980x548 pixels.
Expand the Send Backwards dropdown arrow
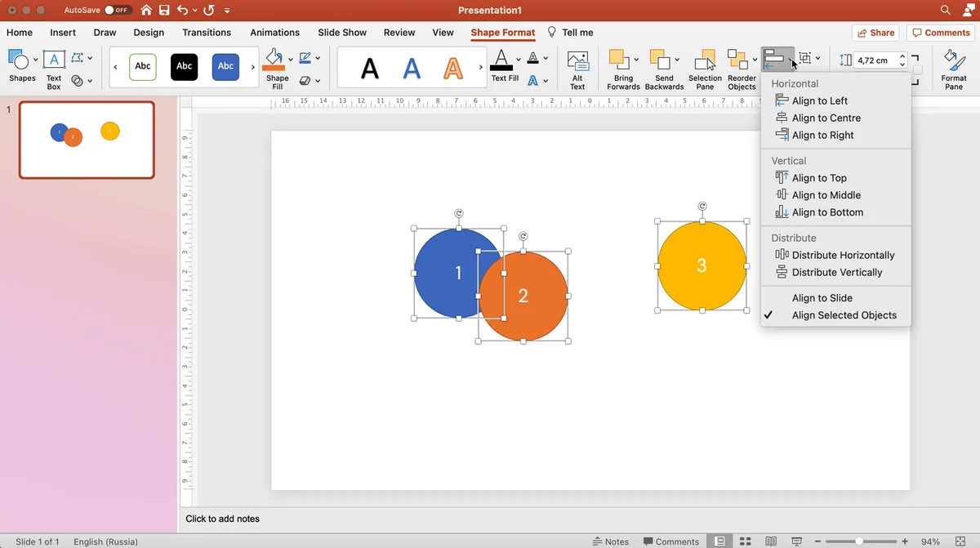(677, 60)
